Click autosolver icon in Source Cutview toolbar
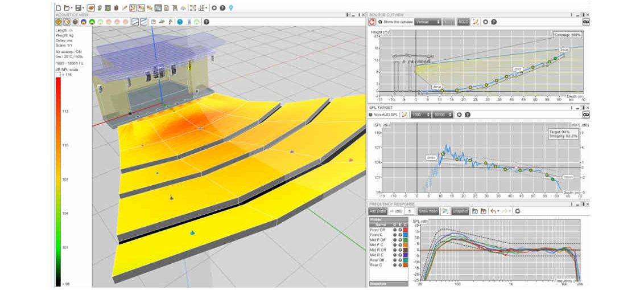Image resolution: width=644 pixels, height=290 pixels. 476,22
